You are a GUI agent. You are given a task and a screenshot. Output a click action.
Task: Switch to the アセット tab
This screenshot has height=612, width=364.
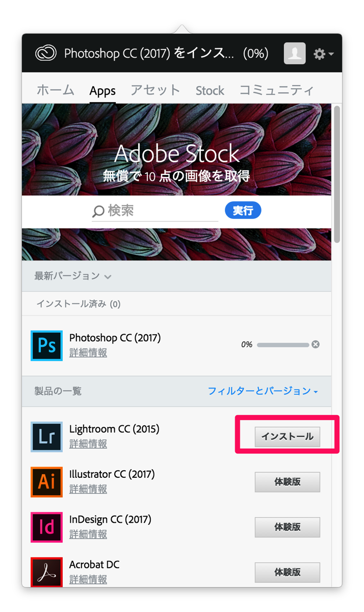(155, 91)
